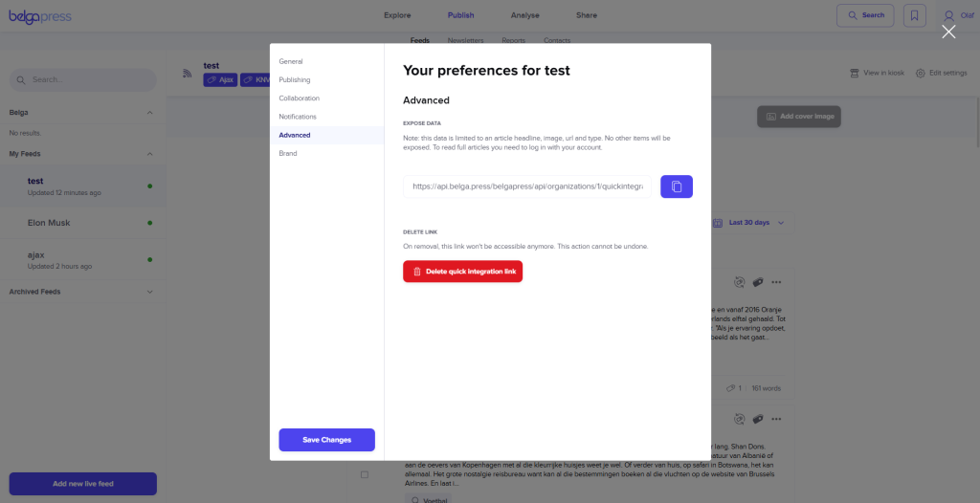Image resolution: width=980 pixels, height=503 pixels.
Task: Click the quick integration URL field
Action: 527,186
